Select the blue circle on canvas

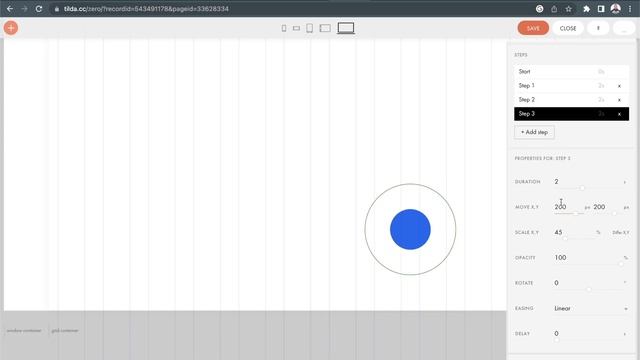pos(410,229)
